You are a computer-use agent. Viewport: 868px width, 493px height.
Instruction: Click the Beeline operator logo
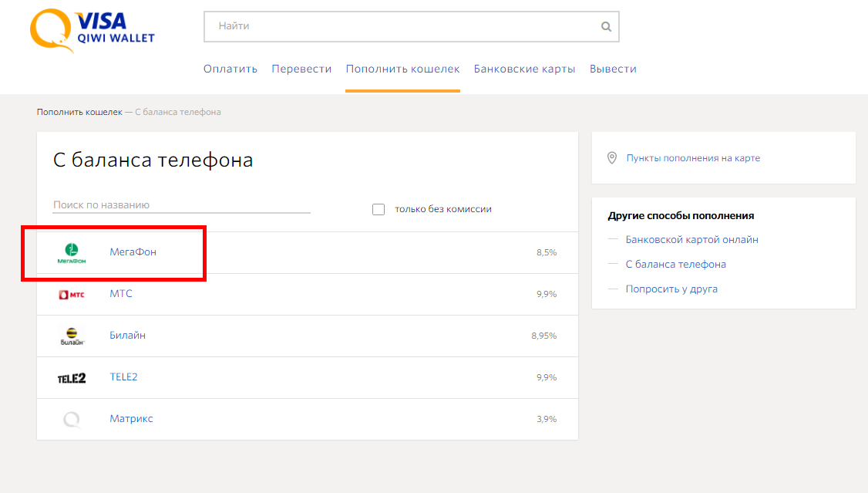(x=72, y=336)
